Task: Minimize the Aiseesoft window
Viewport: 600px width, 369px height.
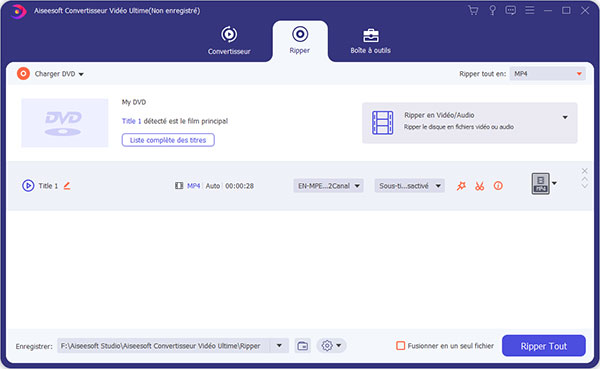Action: point(548,10)
